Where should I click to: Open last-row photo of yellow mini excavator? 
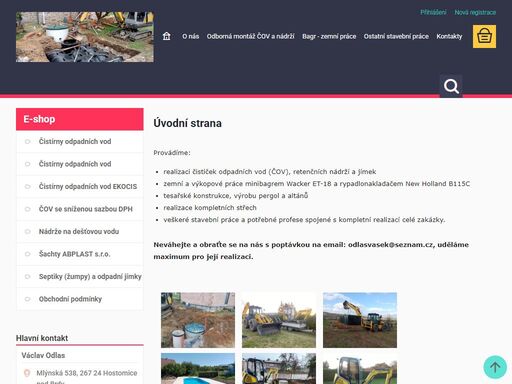[x=360, y=369]
